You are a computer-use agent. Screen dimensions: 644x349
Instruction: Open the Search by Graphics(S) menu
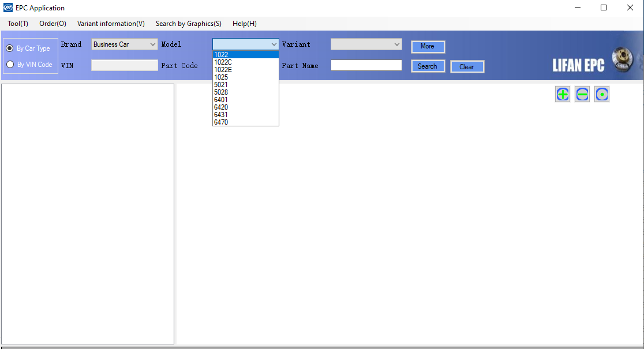tap(189, 24)
